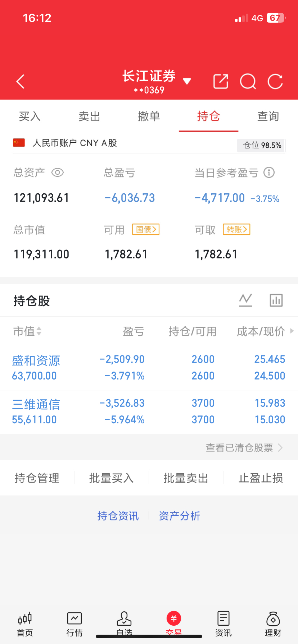
Task: Open 持仓管理
Action: point(37,478)
